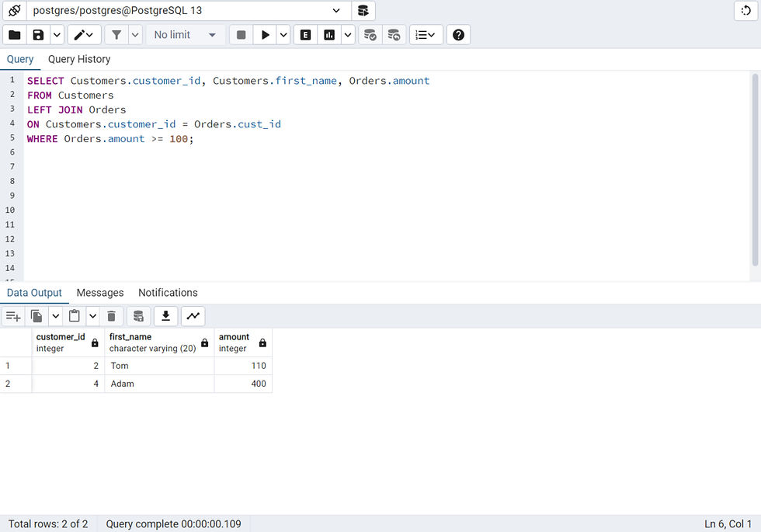Click the commit transaction icon
761x532 pixels.
click(x=370, y=34)
